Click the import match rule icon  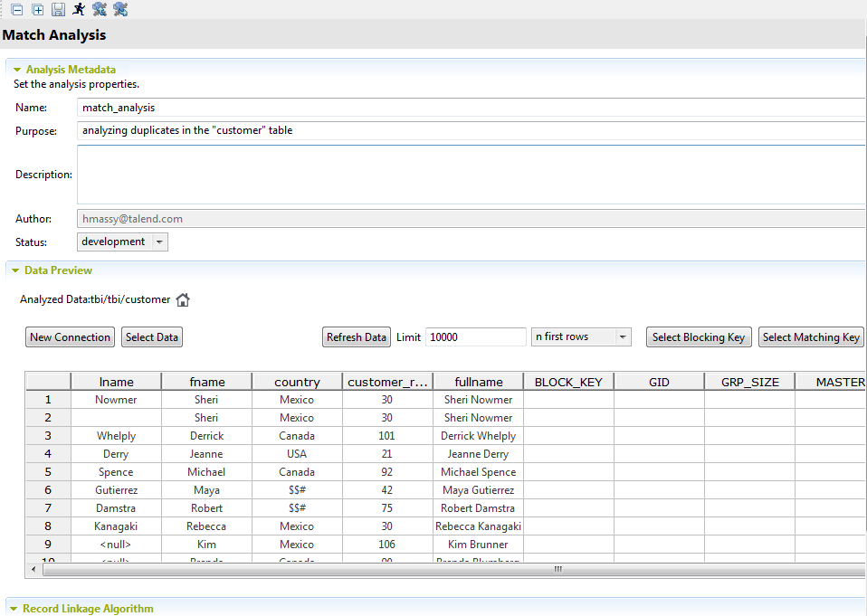(x=100, y=10)
